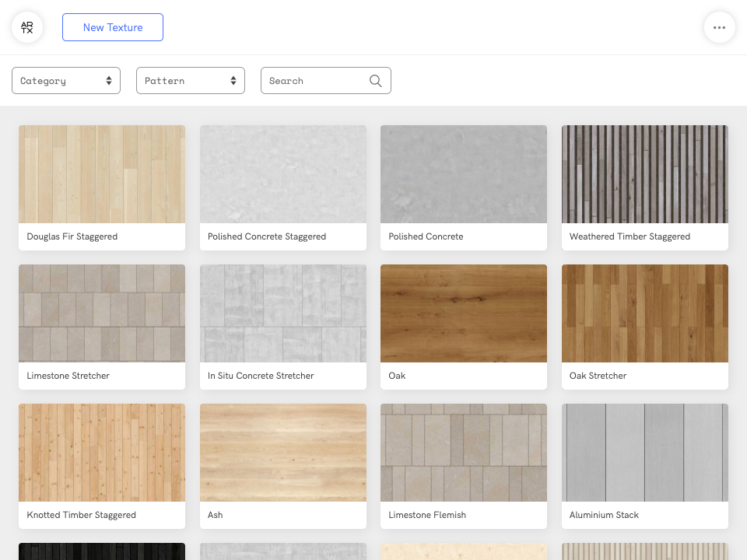Screen dimensions: 747x560
Task: Expand the Pattern dropdown
Action: [x=191, y=81]
